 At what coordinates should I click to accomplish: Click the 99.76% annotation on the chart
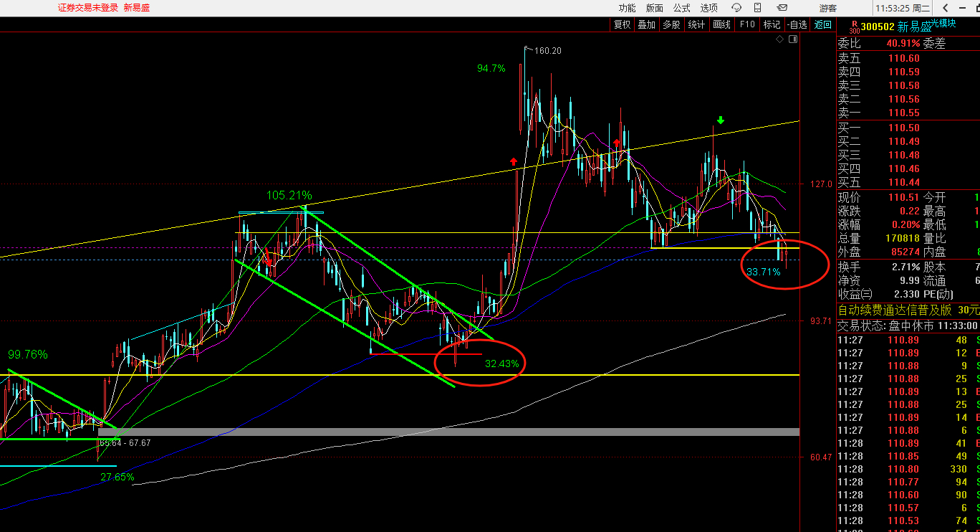point(28,355)
